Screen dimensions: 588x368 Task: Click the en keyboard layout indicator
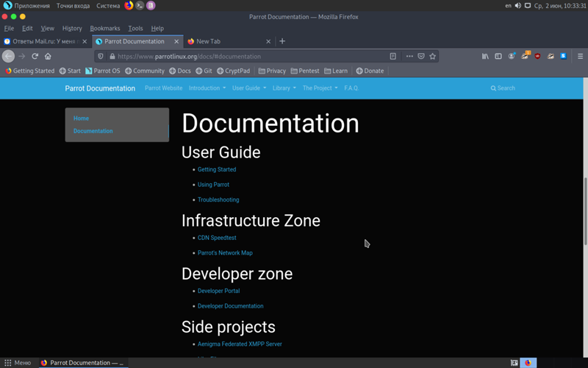coord(508,6)
